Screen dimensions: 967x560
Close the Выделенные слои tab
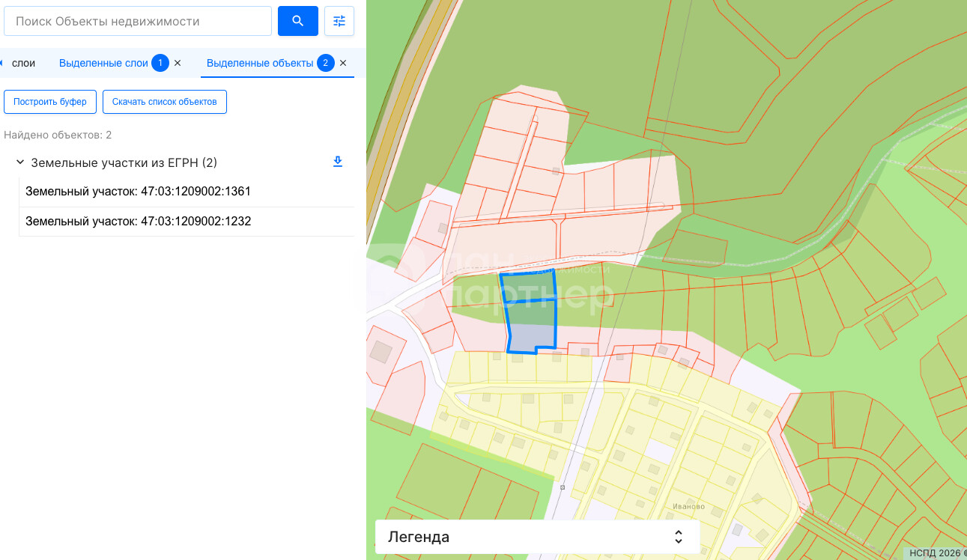(x=178, y=63)
